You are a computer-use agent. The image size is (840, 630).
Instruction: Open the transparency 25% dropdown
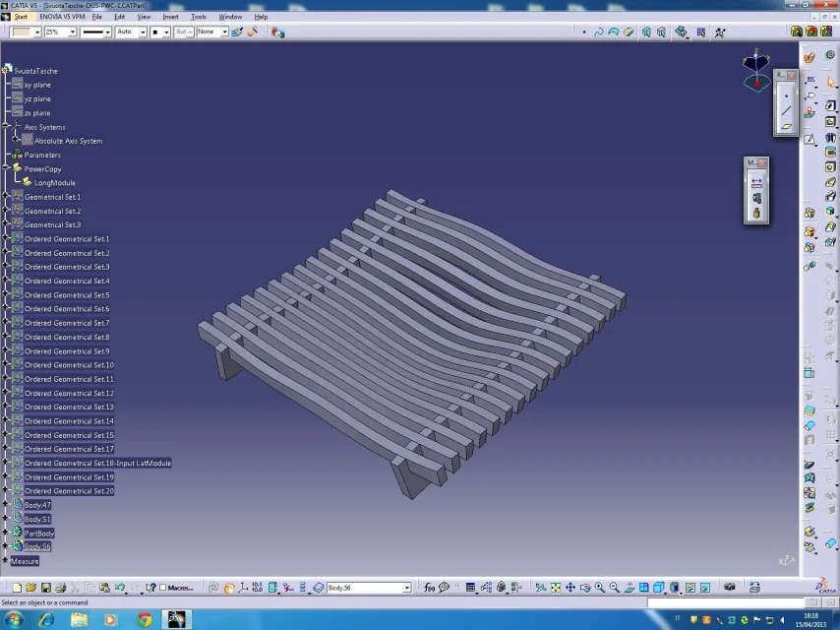tap(73, 32)
